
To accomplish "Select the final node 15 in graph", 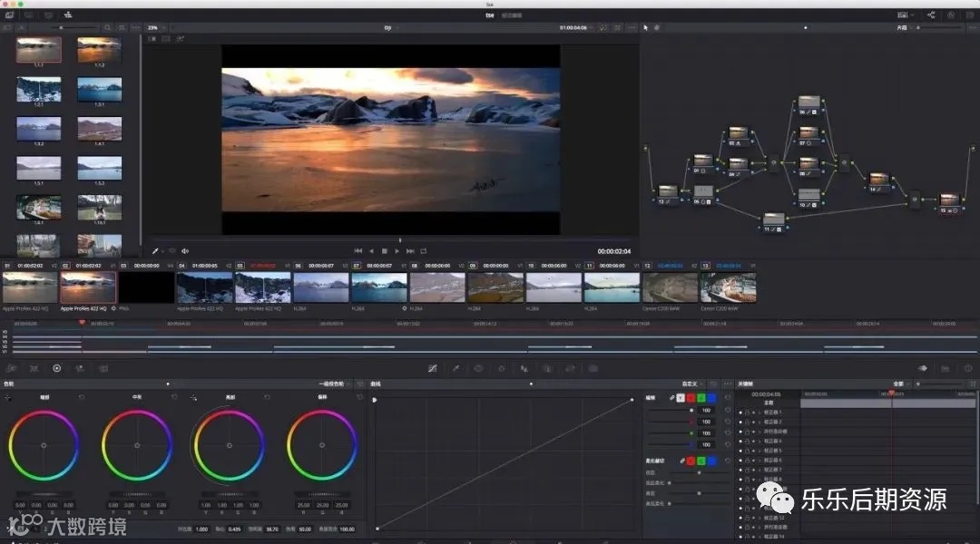I will click(x=948, y=200).
